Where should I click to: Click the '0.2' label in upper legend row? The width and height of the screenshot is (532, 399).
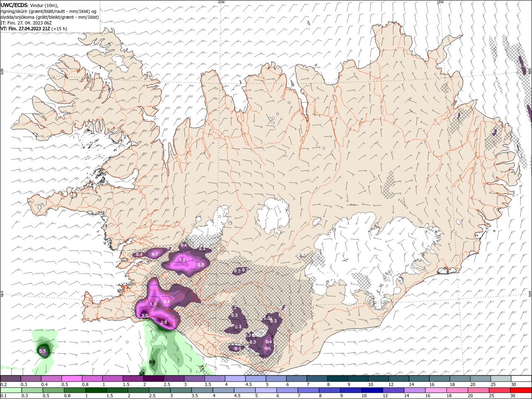point(4,384)
